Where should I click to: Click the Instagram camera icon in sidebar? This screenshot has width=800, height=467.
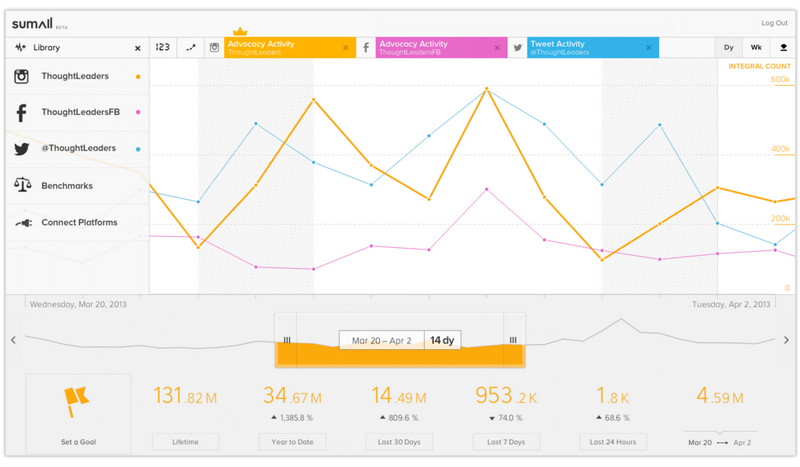click(x=21, y=76)
